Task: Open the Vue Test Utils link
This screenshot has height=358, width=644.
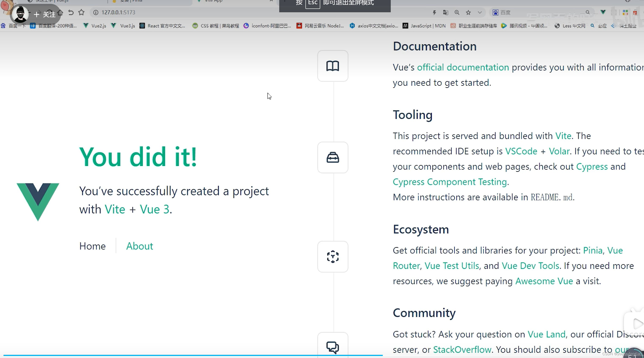Action: [452, 266]
